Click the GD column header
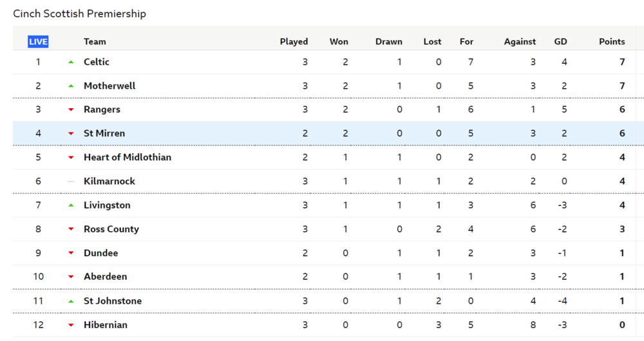 coord(560,42)
